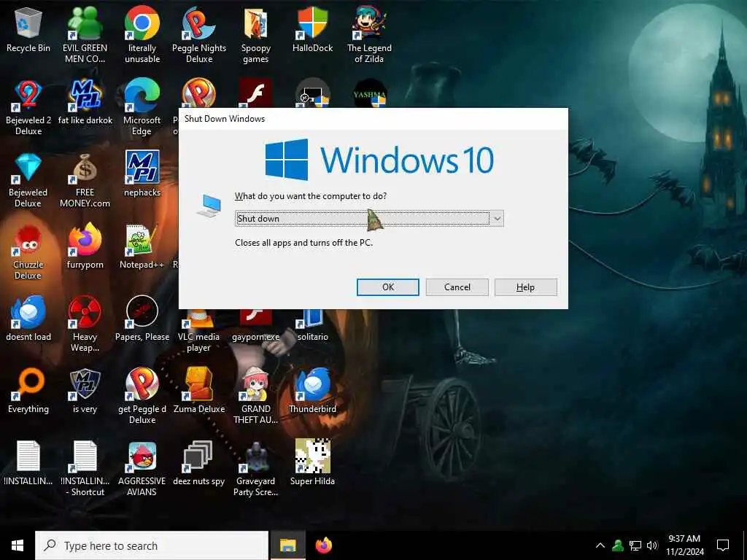Select Bejeweled 2 Deluxe shortcut
The width and height of the screenshot is (747, 560).
(x=28, y=107)
